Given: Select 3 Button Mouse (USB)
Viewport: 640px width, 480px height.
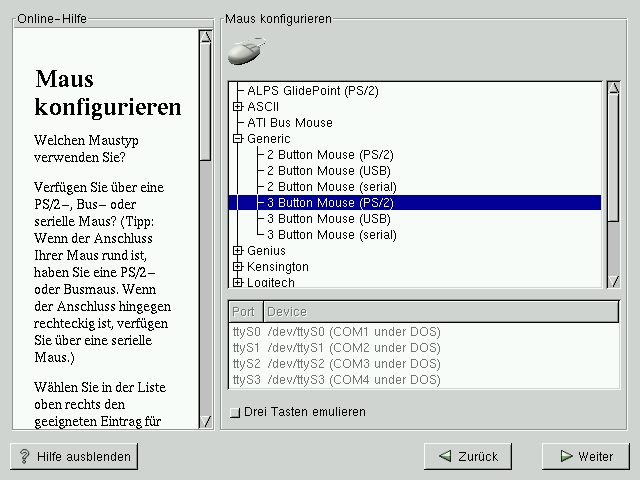Looking at the screenshot, I should (x=328, y=219).
